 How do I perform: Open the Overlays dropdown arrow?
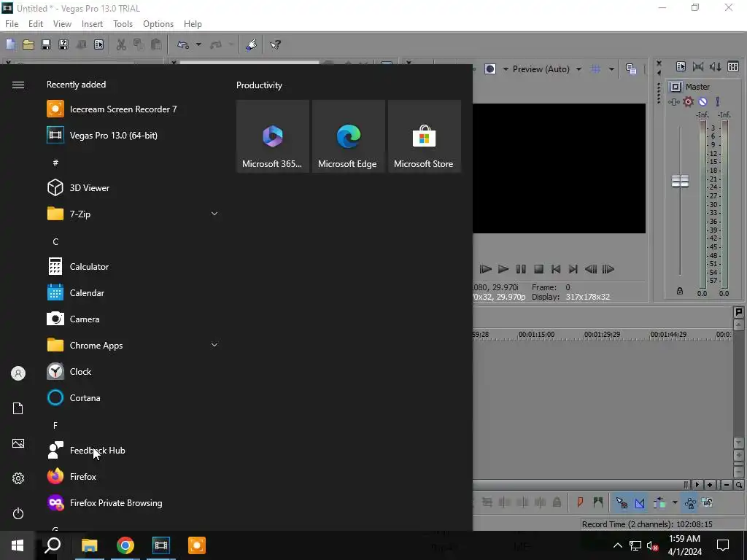[611, 69]
